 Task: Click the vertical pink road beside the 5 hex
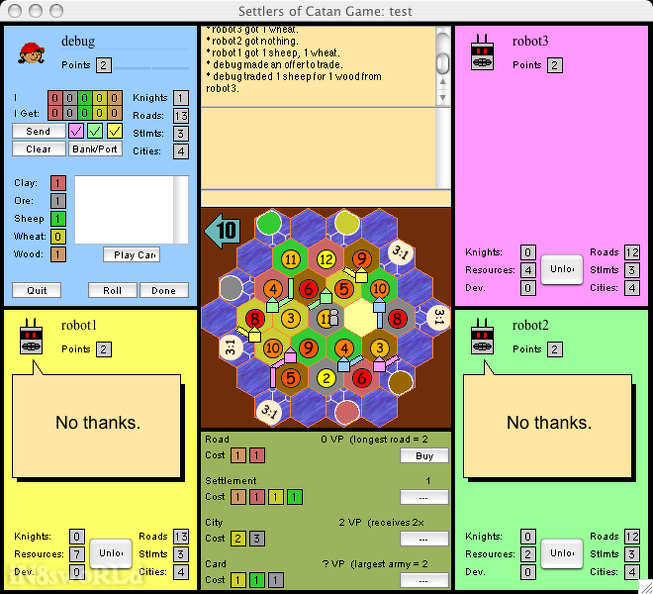pos(273,377)
